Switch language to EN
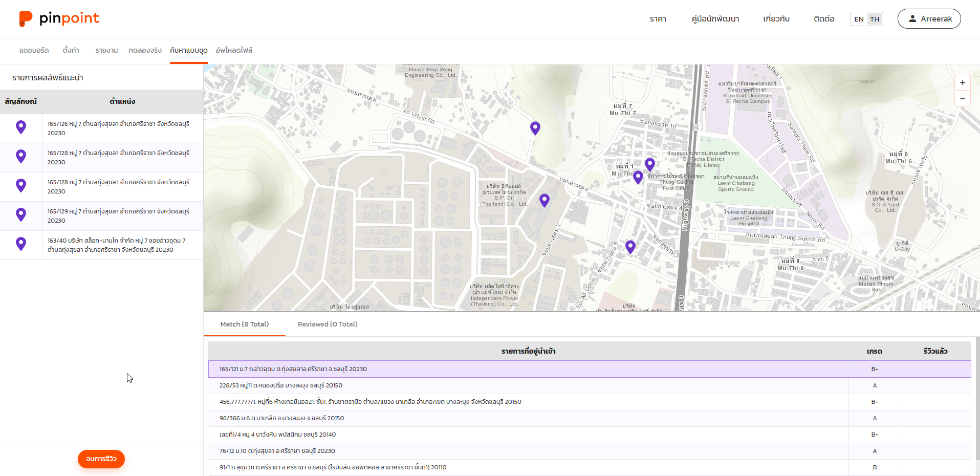 click(x=859, y=19)
